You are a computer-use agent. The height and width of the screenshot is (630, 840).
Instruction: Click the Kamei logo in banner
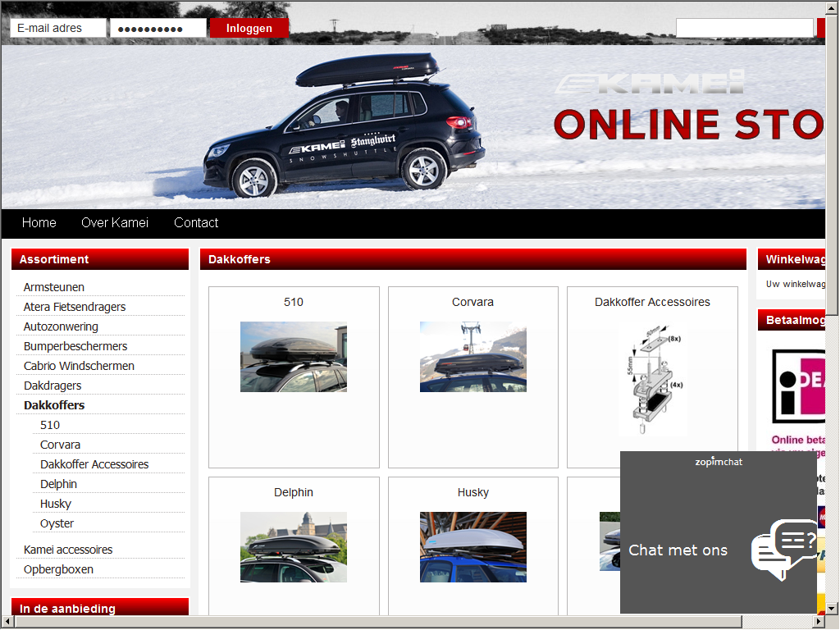click(650, 82)
